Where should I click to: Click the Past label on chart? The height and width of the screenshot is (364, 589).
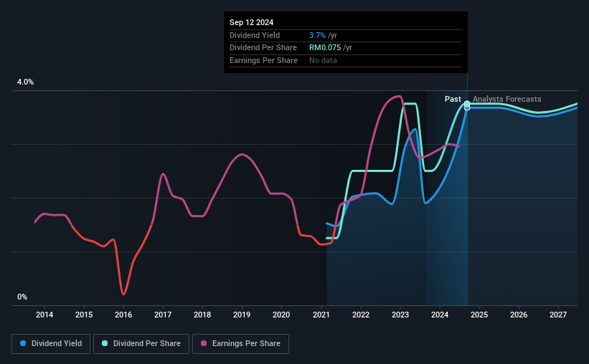[453, 99]
